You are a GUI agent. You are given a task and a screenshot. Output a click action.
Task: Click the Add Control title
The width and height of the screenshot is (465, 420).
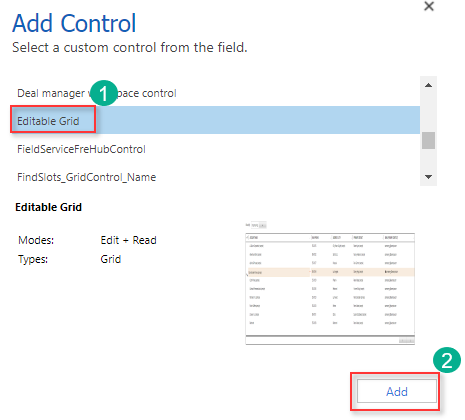tap(74, 23)
